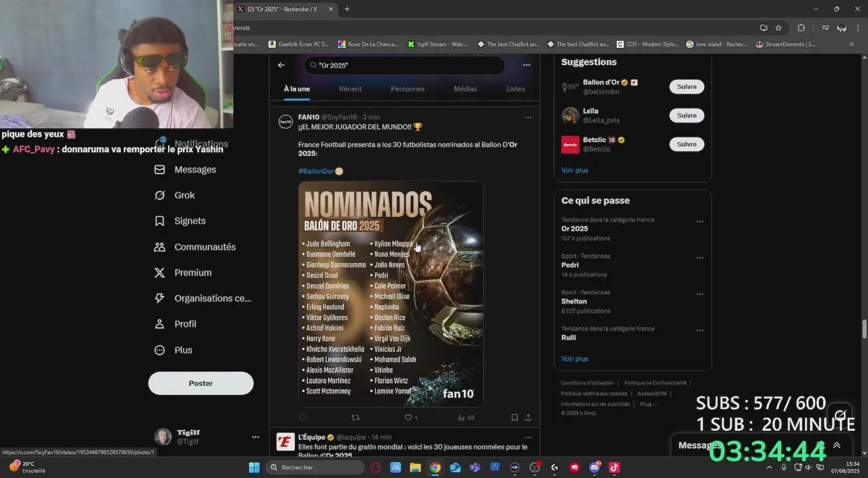This screenshot has width=868, height=478.
Task: Switch to the Listes tab
Action: pyautogui.click(x=515, y=89)
